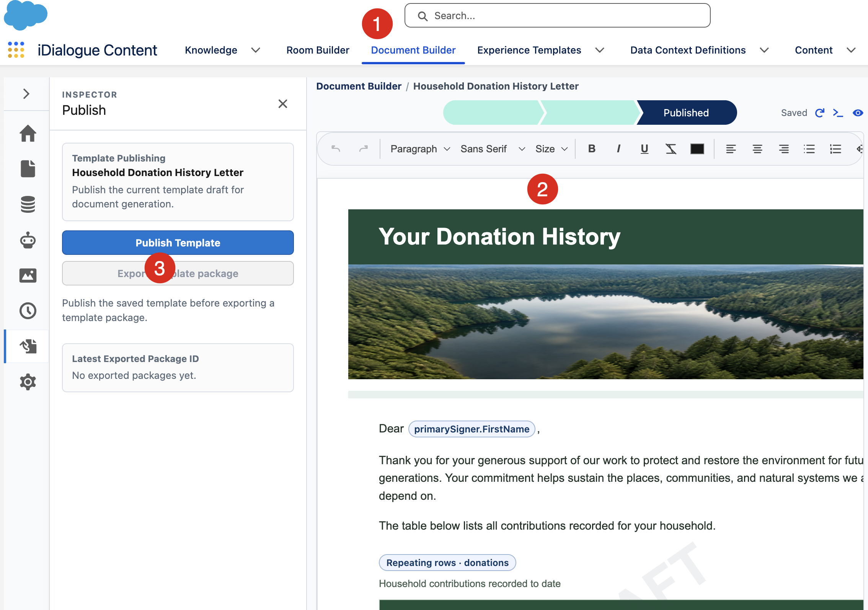Viewport: 868px width, 610px height.
Task: Click the Publish Template button
Action: (x=178, y=243)
